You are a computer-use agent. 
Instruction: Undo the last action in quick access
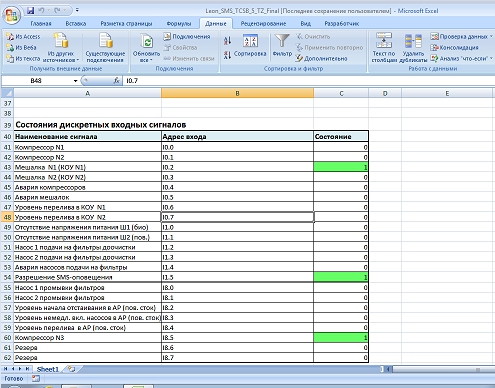(42, 11)
